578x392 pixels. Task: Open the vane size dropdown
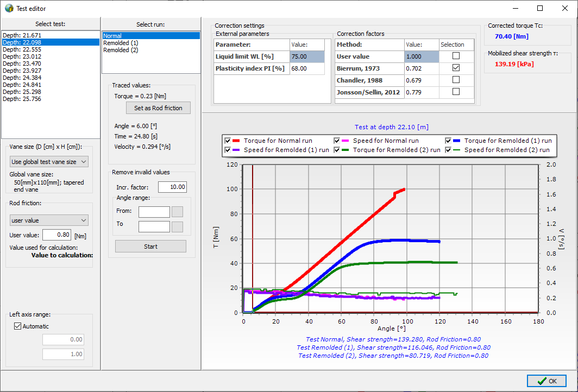tap(49, 162)
